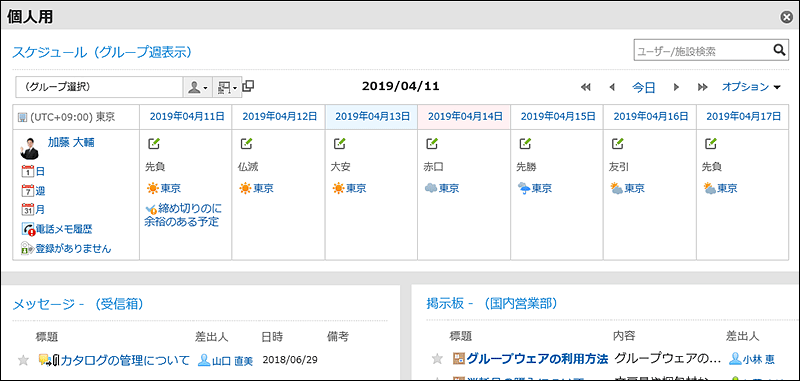
Task: Click the 2018/06/29 message date
Action: tap(290, 360)
